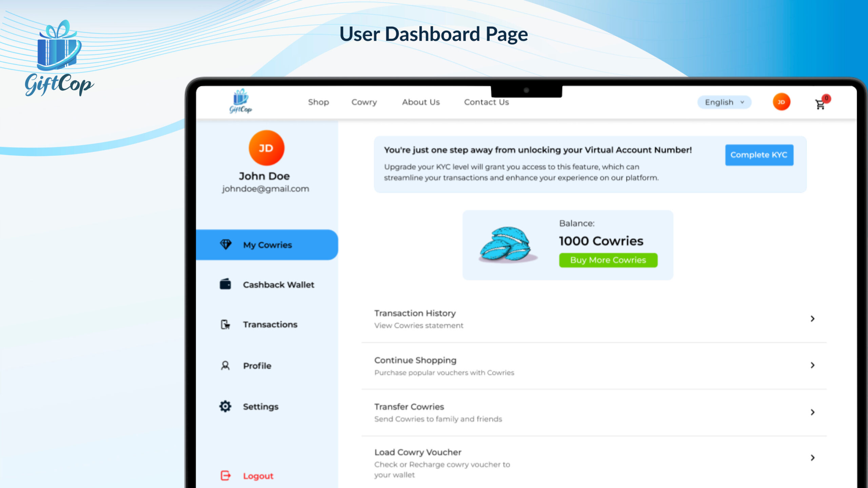868x488 pixels.
Task: Click the User Dashboard Page heading
Action: click(x=434, y=34)
